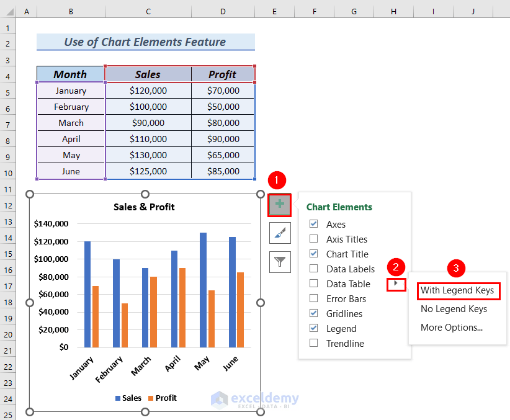
Task: Open the Chart Styles paintbrush icon
Action: pos(279,233)
